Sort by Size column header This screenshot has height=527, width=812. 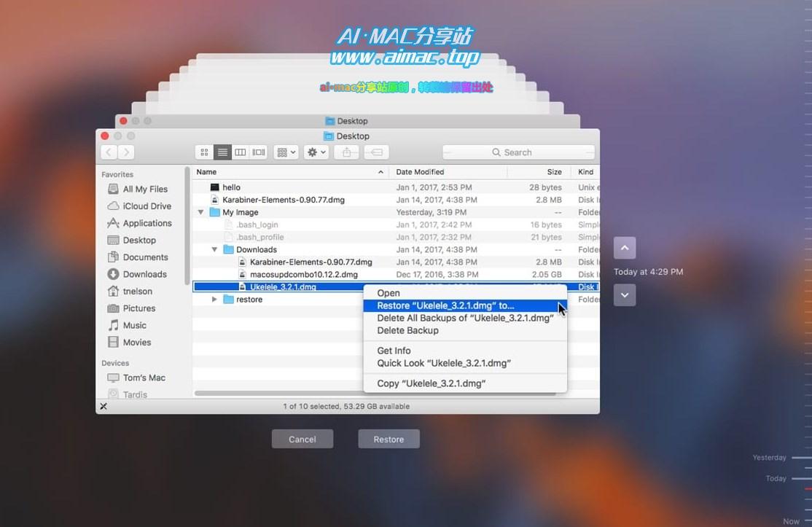(539, 172)
